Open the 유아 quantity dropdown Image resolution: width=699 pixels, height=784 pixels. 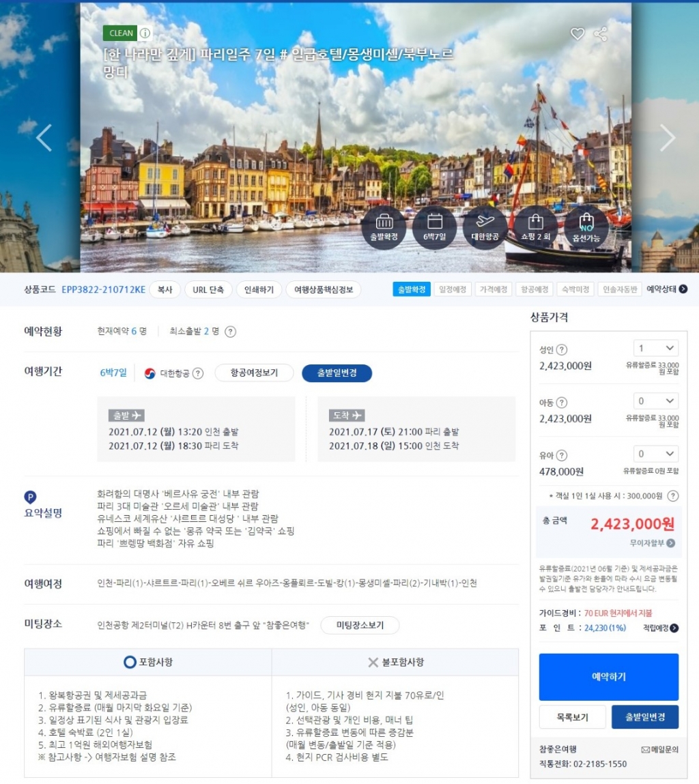coord(655,454)
